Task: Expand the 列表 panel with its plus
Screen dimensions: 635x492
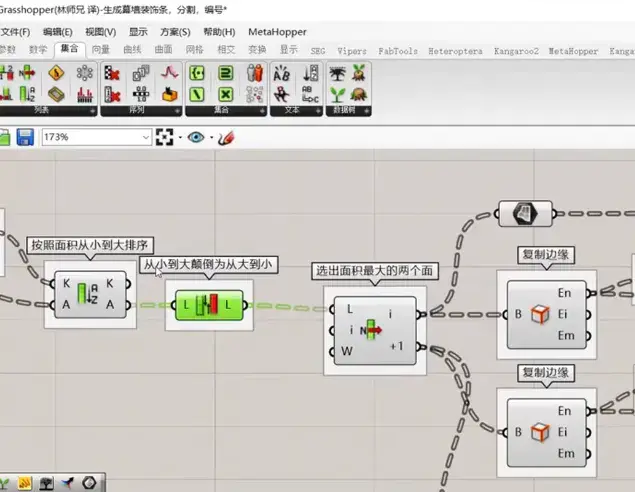Action: click(x=92, y=111)
